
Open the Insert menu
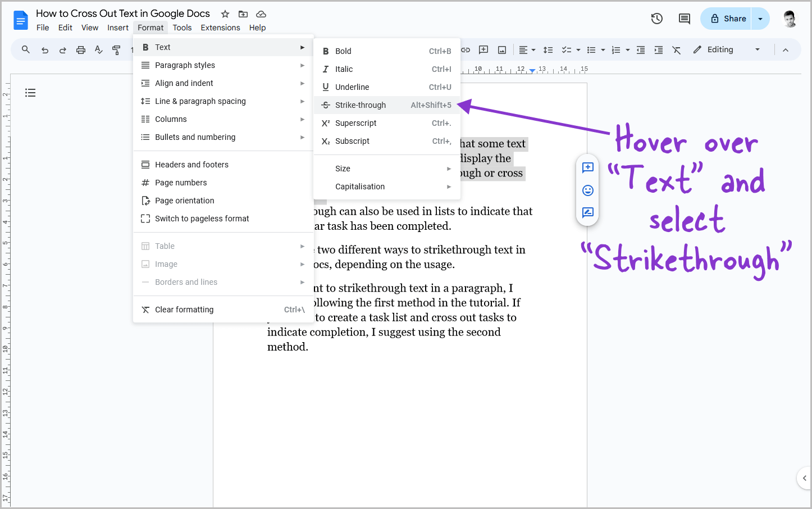click(118, 28)
